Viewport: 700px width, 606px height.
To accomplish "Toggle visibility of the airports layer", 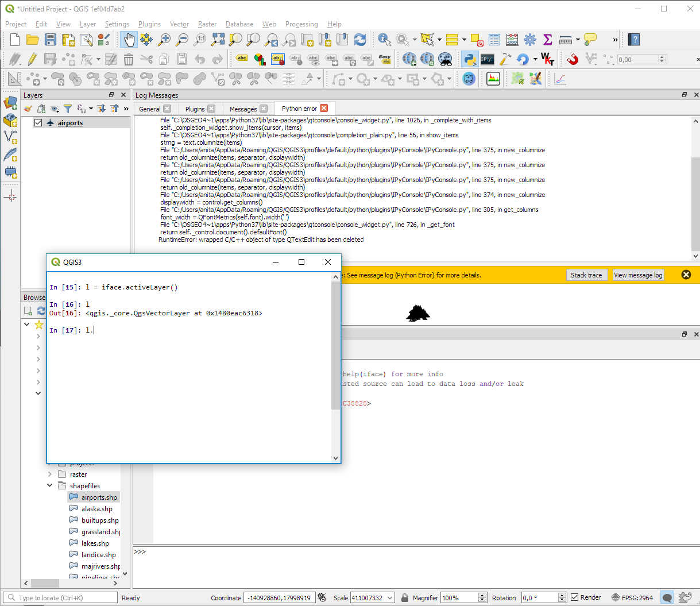I will point(38,123).
